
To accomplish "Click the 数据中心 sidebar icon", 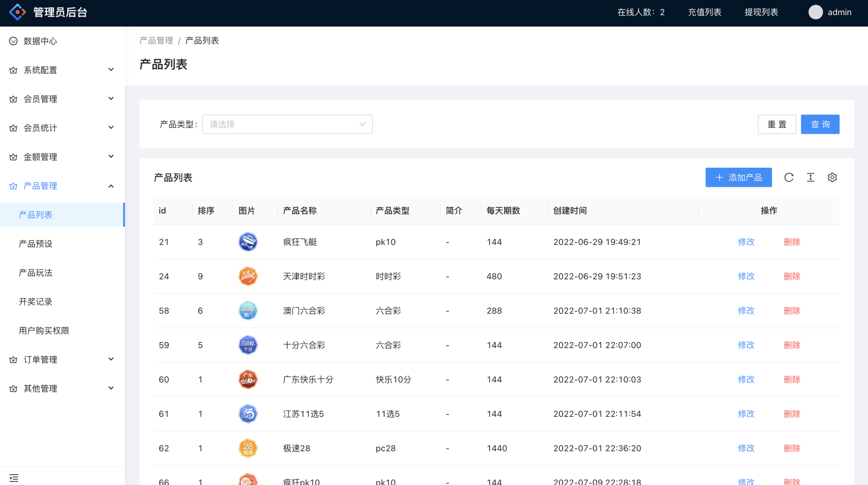I will pos(13,41).
